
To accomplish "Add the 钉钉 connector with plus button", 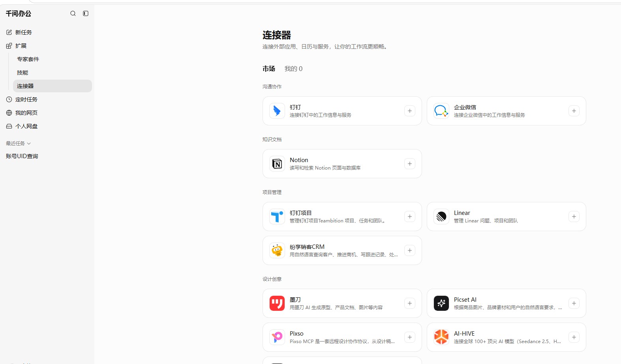I will pos(410,111).
